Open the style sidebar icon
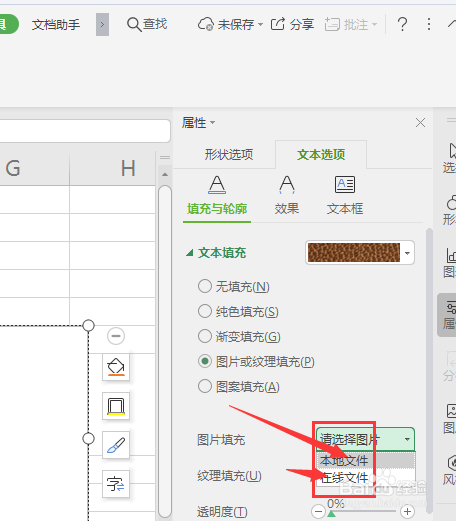The height and width of the screenshot is (521, 456). pyautogui.click(x=450, y=470)
